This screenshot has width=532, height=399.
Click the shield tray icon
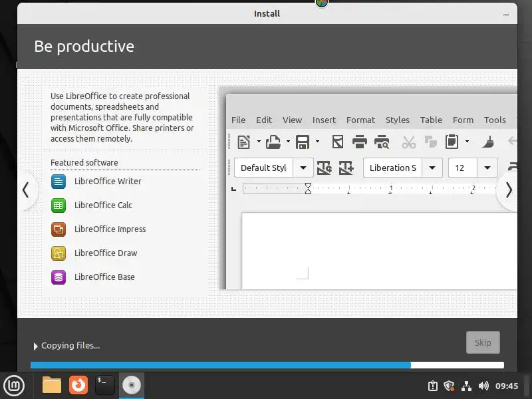[x=450, y=386]
